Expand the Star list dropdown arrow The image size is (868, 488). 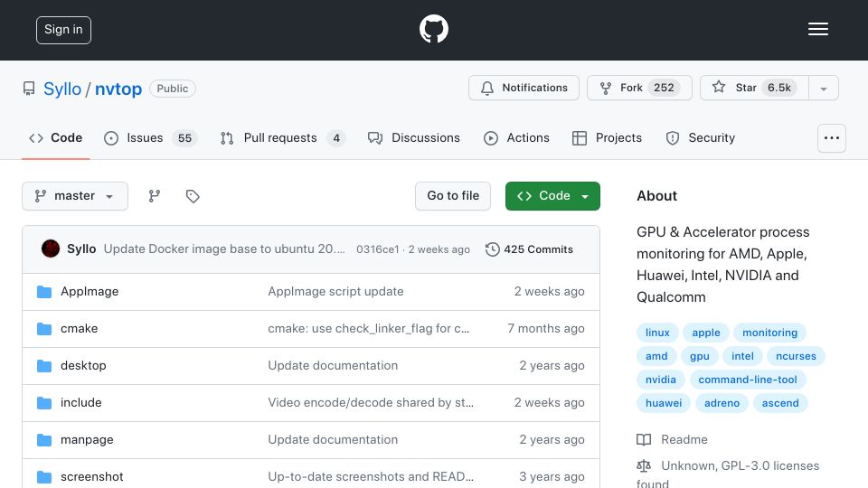tap(823, 89)
